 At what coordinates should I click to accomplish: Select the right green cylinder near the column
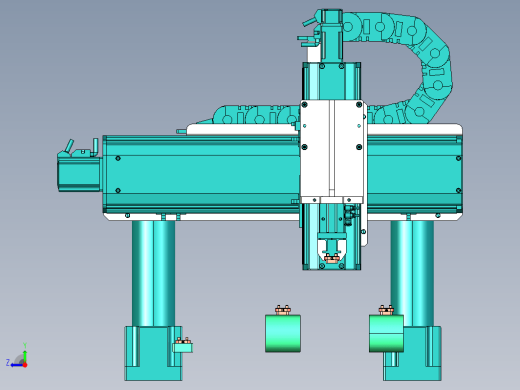click(386, 333)
